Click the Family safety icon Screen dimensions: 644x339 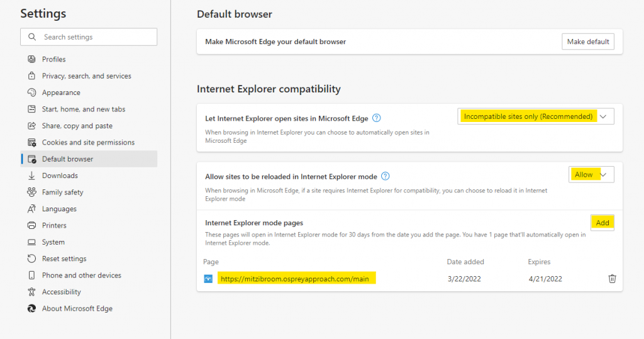point(31,192)
